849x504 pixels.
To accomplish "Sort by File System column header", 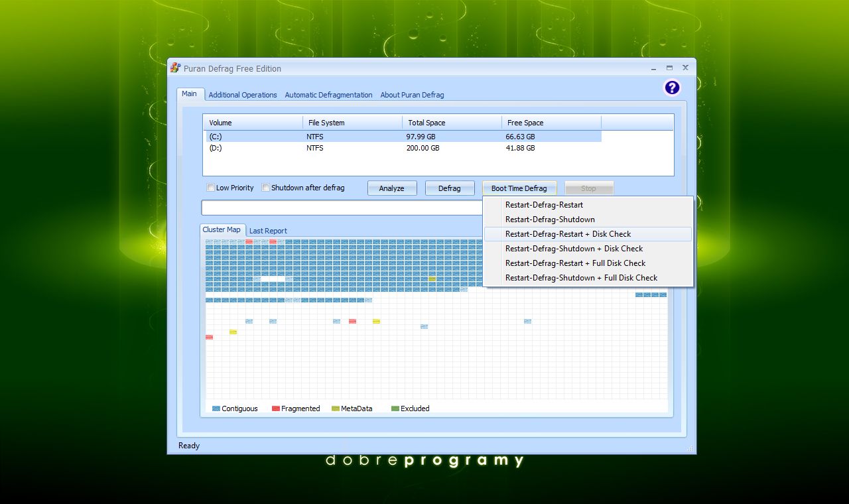I will 352,123.
